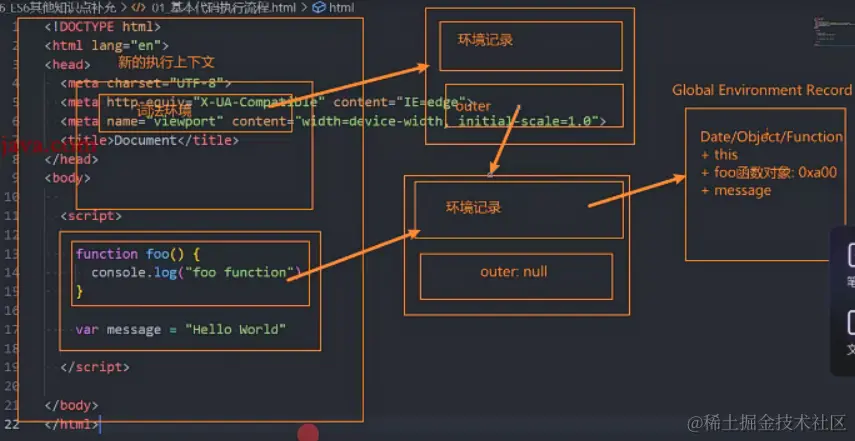Click the closing /body tag
855x441 pixels.
72,406
